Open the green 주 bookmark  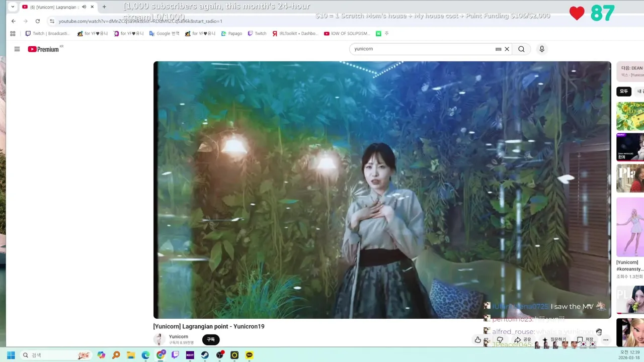tap(382, 34)
